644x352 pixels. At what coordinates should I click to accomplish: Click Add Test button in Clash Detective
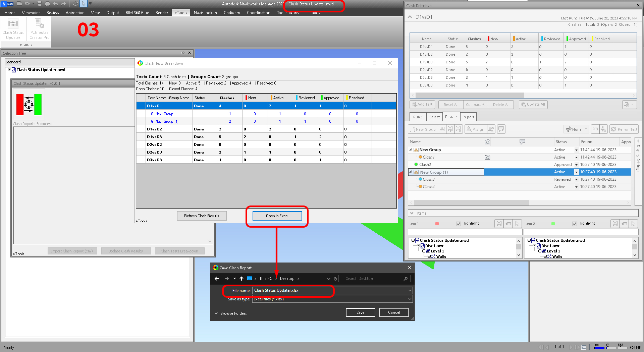422,105
